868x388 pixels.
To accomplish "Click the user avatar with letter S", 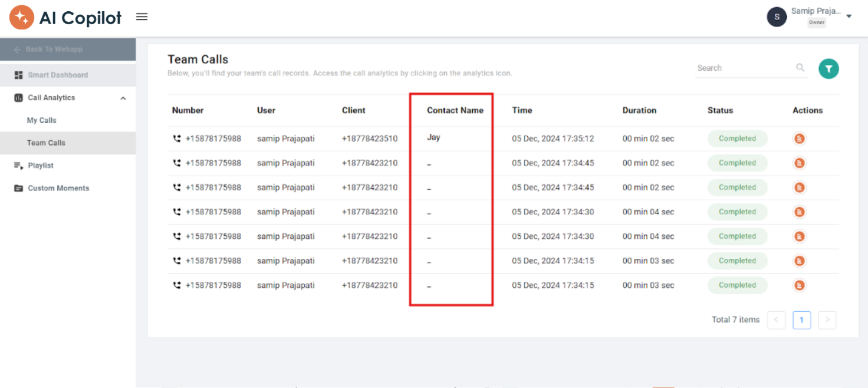I will [777, 17].
